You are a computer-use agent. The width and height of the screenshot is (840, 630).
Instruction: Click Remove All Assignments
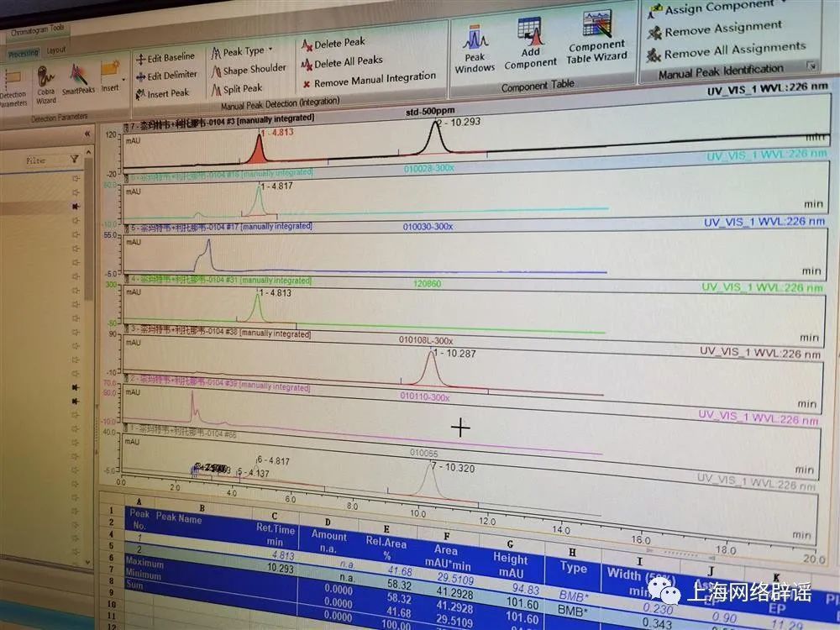tap(727, 51)
